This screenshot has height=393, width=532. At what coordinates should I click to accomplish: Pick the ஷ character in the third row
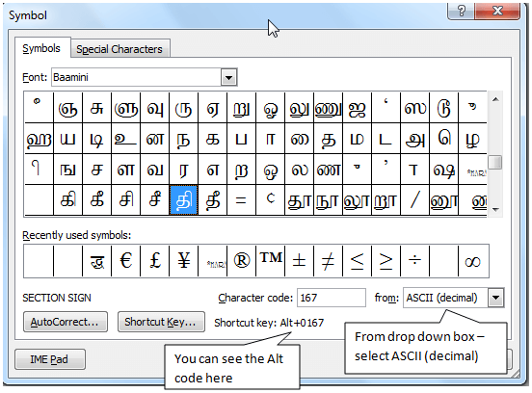(443, 170)
